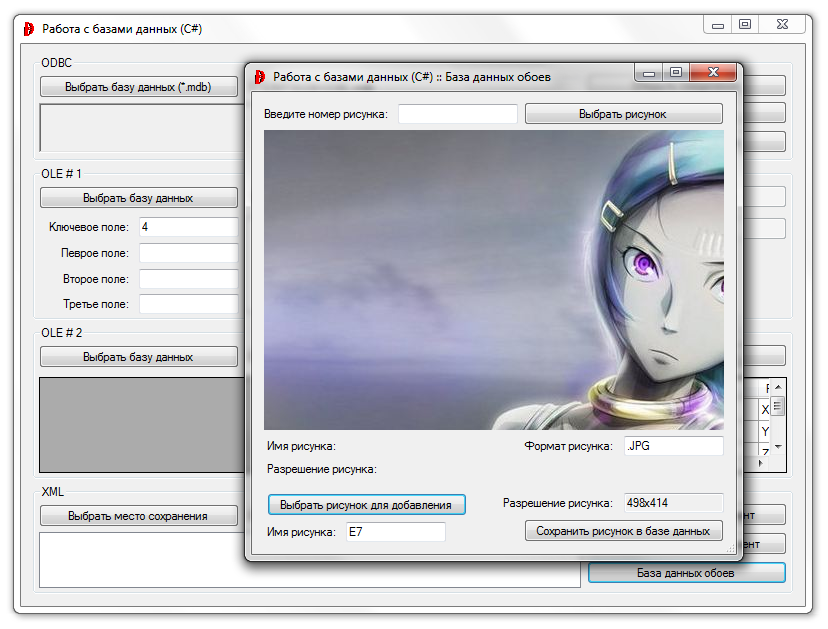The height and width of the screenshot is (629, 828).
Task: Click the red app icon in the wallpaper database dialog title
Action: tap(259, 77)
